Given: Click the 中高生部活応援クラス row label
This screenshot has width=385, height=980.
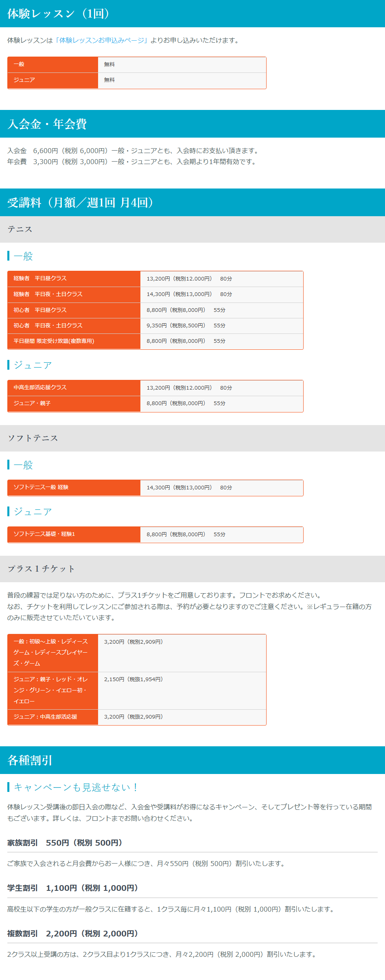Looking at the screenshot, I should [x=40, y=388].
